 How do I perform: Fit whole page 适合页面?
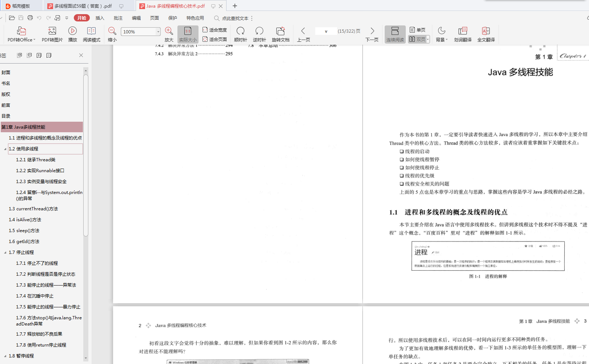215,39
